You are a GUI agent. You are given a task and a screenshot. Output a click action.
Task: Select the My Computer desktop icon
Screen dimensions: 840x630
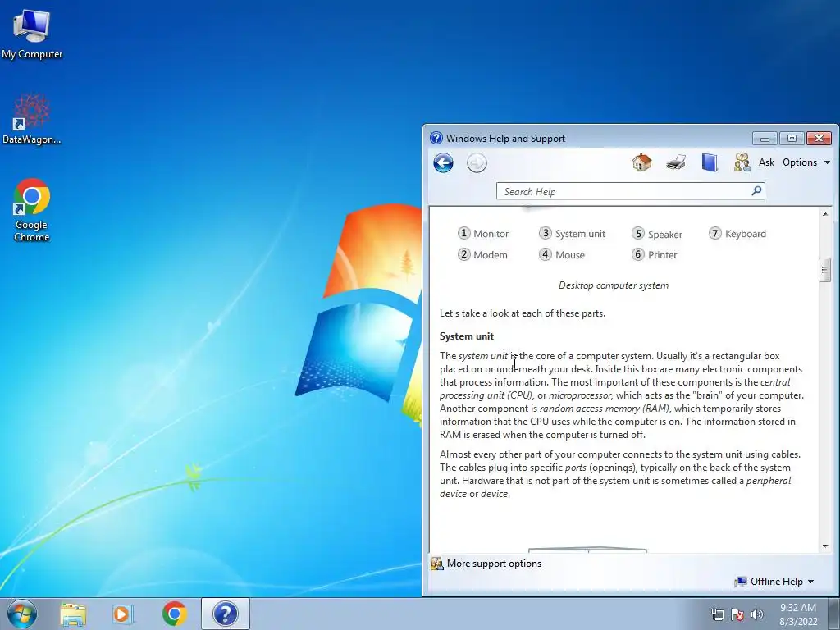[x=32, y=34]
